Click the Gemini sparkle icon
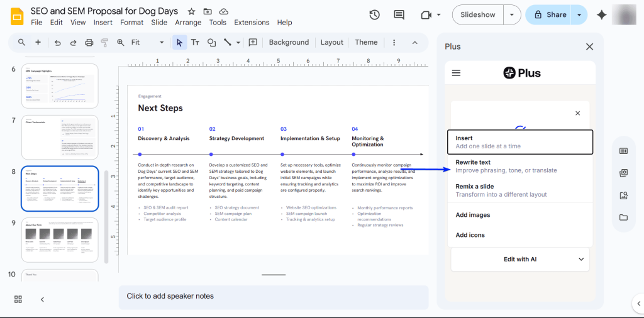The image size is (644, 318). [x=602, y=15]
